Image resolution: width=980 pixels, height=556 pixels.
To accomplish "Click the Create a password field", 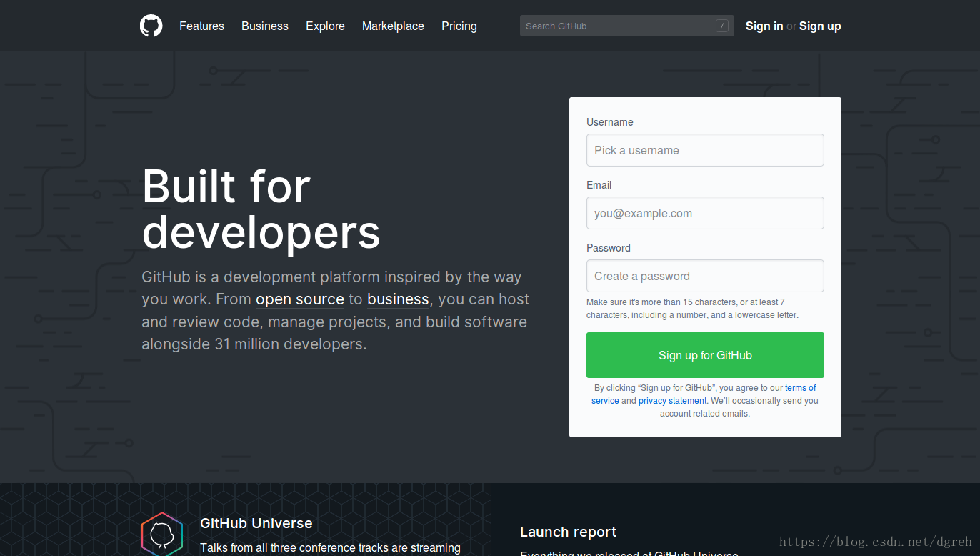I will point(705,276).
